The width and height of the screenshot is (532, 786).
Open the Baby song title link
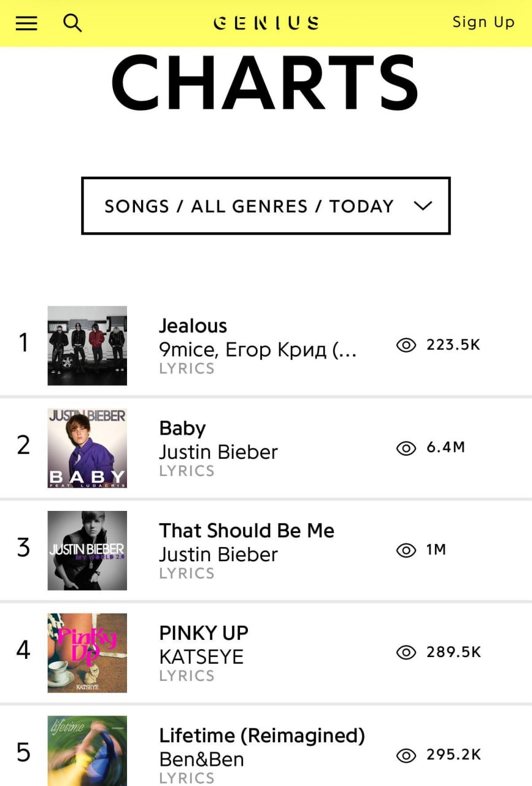coord(182,428)
